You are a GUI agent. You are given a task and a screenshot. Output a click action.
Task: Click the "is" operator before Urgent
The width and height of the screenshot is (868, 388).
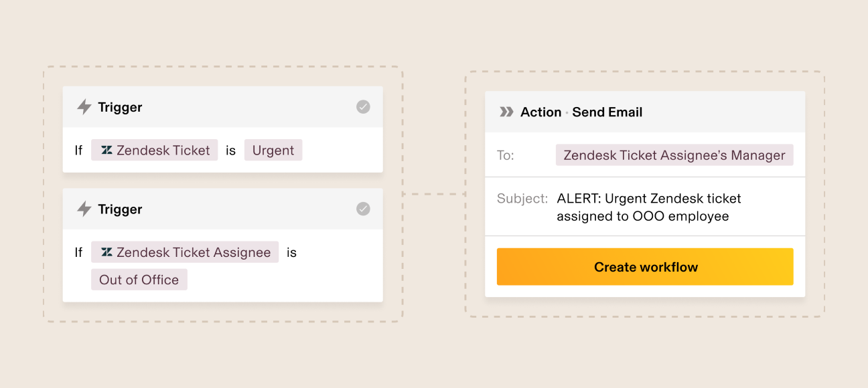pos(230,151)
